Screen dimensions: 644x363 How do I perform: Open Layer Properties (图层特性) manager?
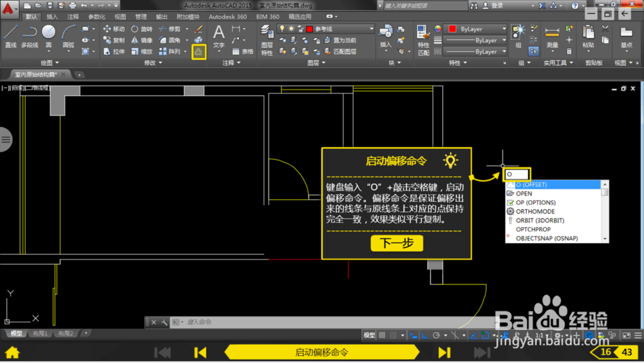267,40
